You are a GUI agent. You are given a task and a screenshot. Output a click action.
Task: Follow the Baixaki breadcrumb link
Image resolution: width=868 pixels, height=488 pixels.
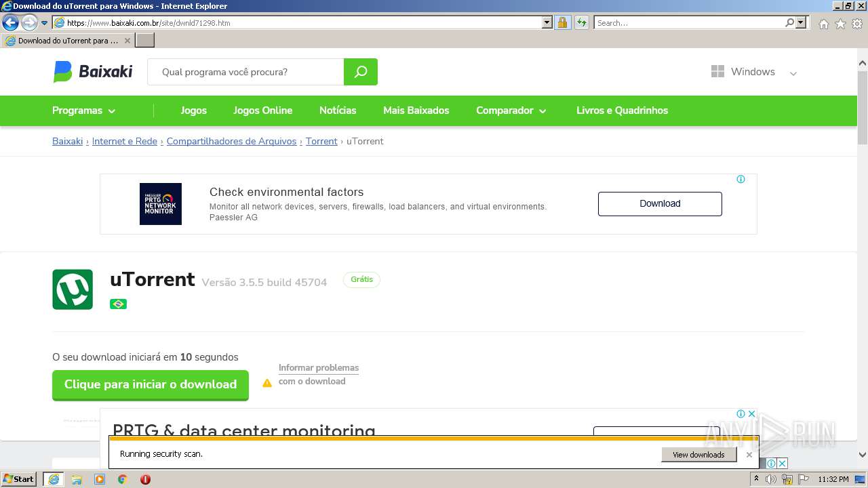pyautogui.click(x=67, y=141)
